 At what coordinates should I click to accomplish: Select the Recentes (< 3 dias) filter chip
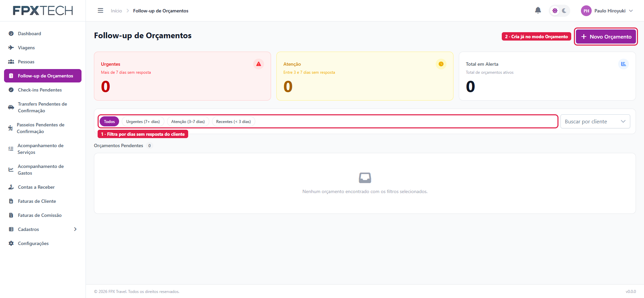pos(233,122)
